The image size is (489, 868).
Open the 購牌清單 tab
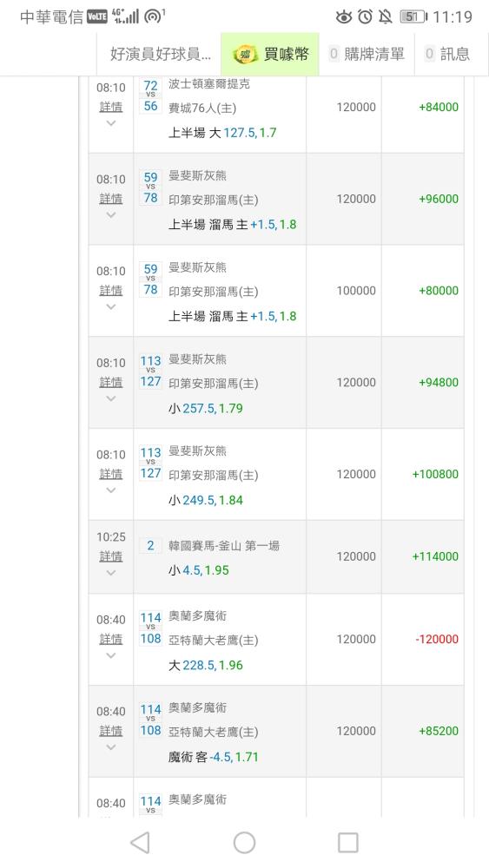pyautogui.click(x=367, y=54)
